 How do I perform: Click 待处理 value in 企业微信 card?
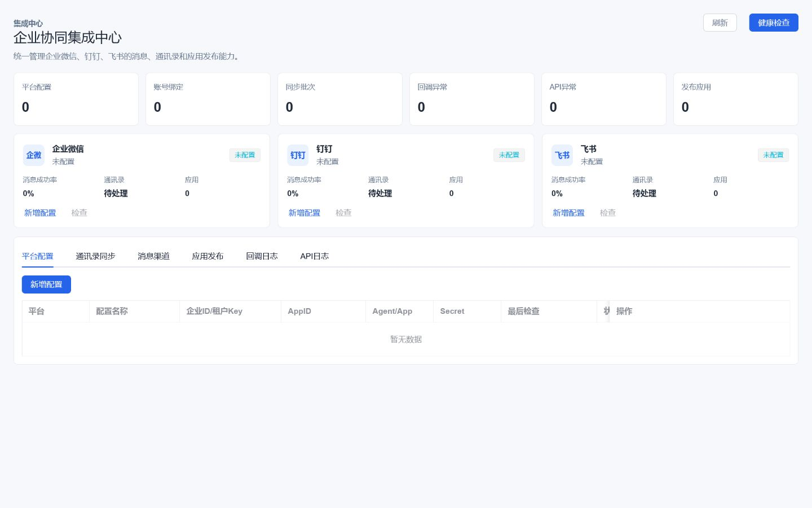tap(116, 194)
